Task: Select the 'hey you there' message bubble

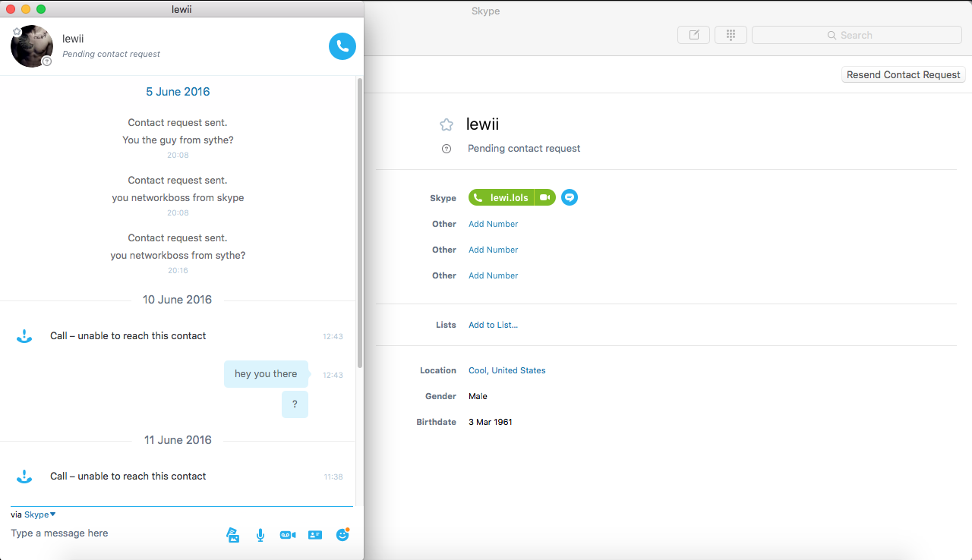Action: 266,374
